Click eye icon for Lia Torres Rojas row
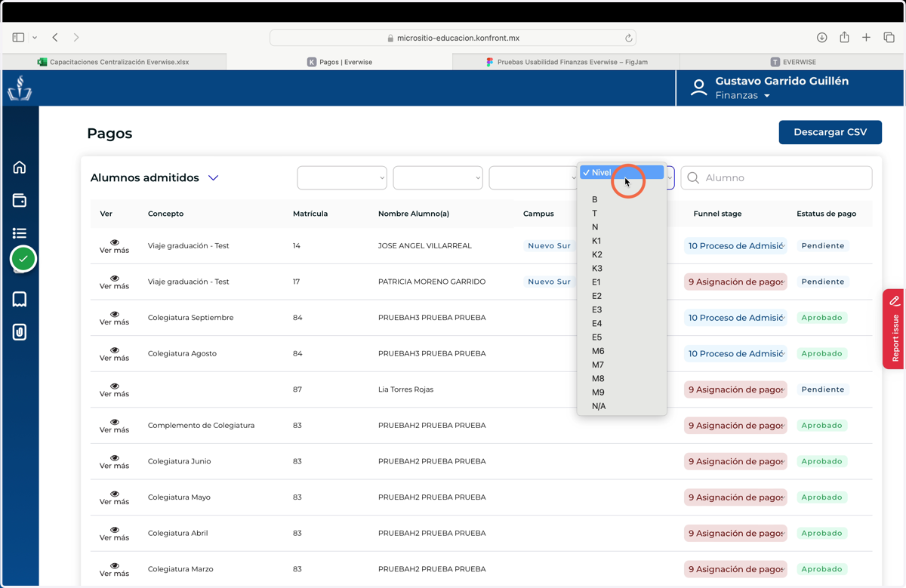The height and width of the screenshot is (588, 906). [x=115, y=386]
